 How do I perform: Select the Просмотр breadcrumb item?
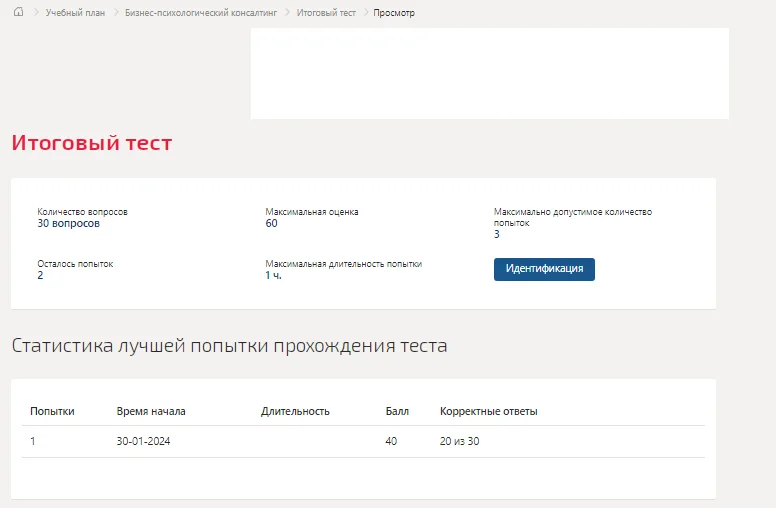click(394, 13)
